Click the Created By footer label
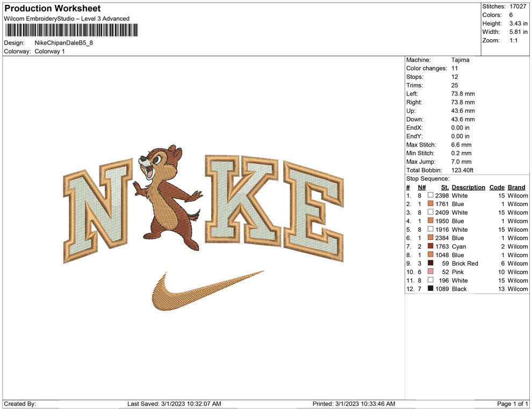532x409 pixels. pos(20,404)
